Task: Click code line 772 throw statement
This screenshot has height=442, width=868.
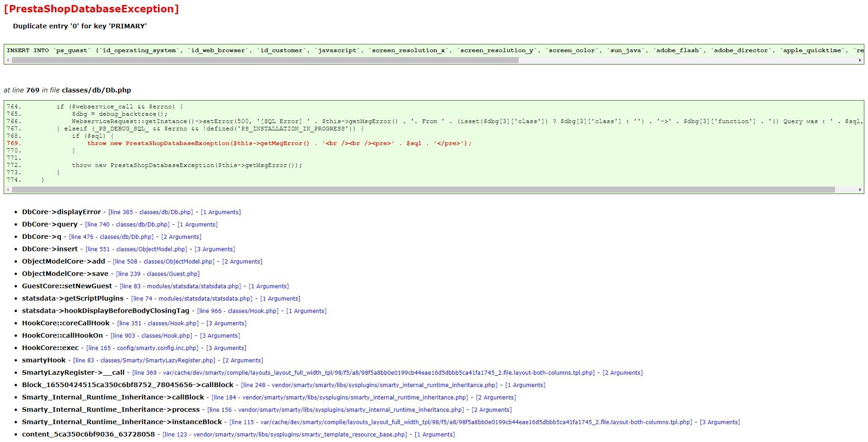Action: 187,165
